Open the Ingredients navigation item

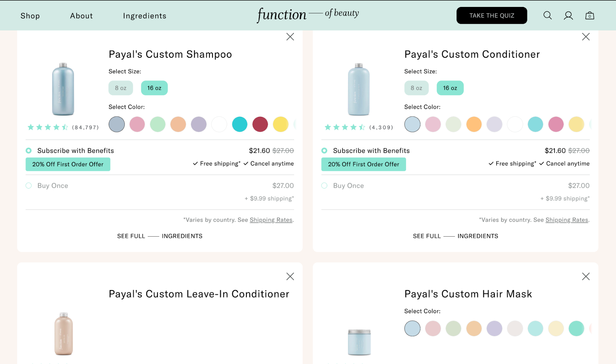(144, 16)
